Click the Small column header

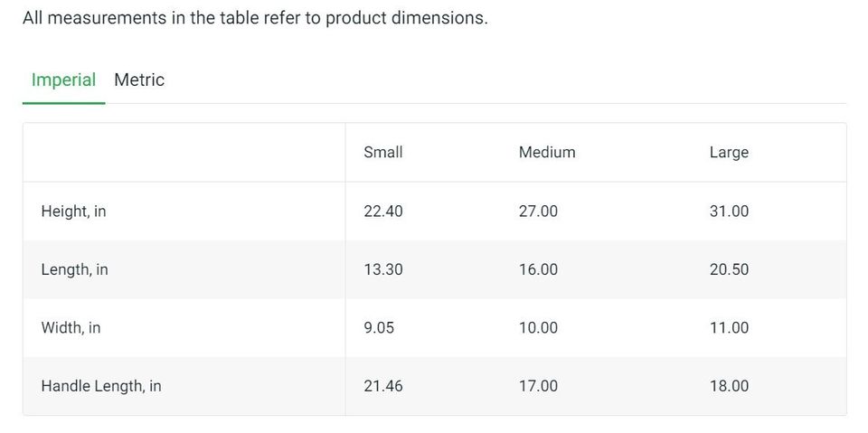[x=383, y=152]
